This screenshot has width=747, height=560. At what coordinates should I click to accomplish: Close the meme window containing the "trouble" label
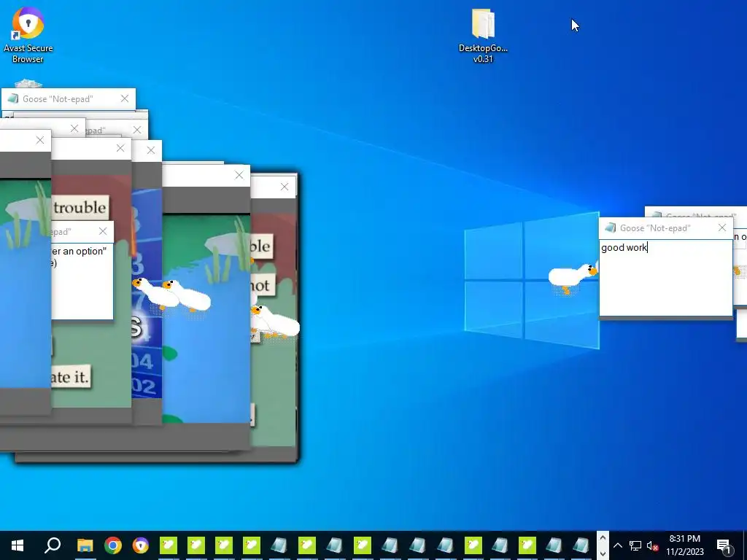120,148
